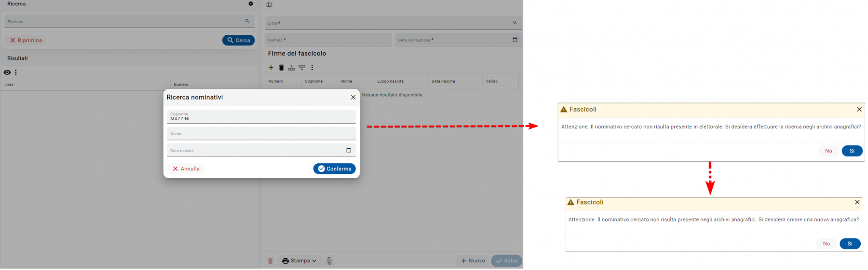Close the Ricerca nominativi dialog
This screenshot has width=868, height=270.
(x=353, y=97)
